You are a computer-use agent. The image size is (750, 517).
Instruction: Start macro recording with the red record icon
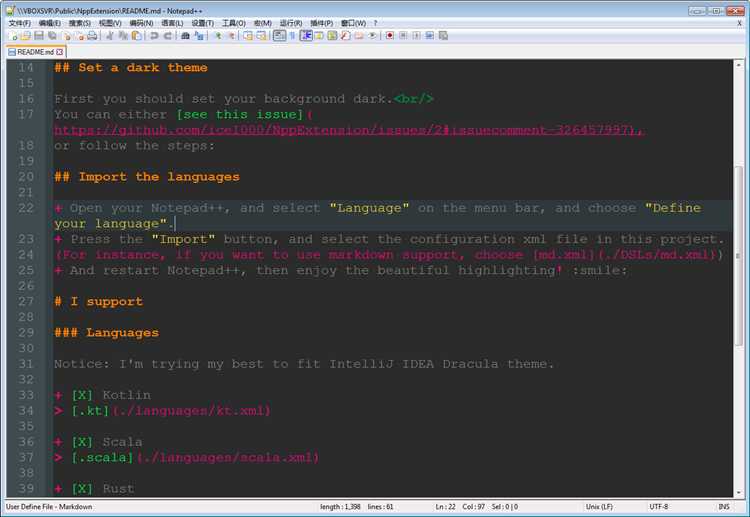point(389,35)
